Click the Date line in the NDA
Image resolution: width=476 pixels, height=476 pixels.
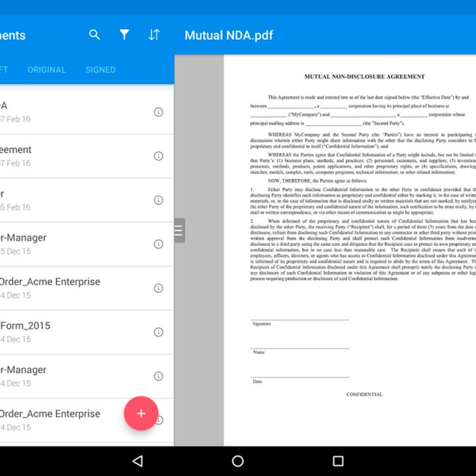coord(299,377)
